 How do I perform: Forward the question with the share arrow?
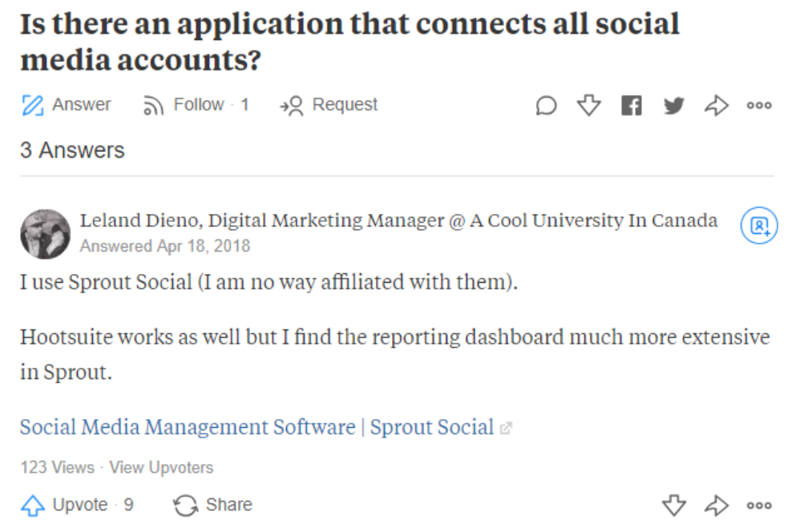pyautogui.click(x=717, y=104)
